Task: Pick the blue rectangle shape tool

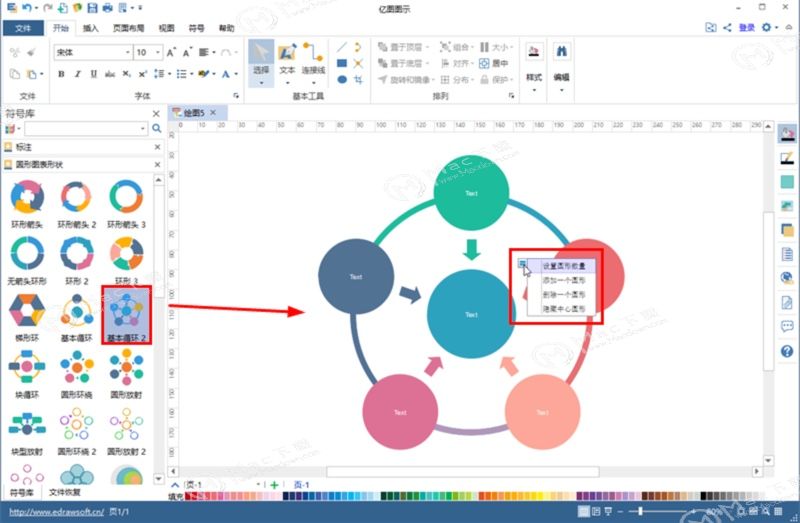Action: click(x=342, y=63)
